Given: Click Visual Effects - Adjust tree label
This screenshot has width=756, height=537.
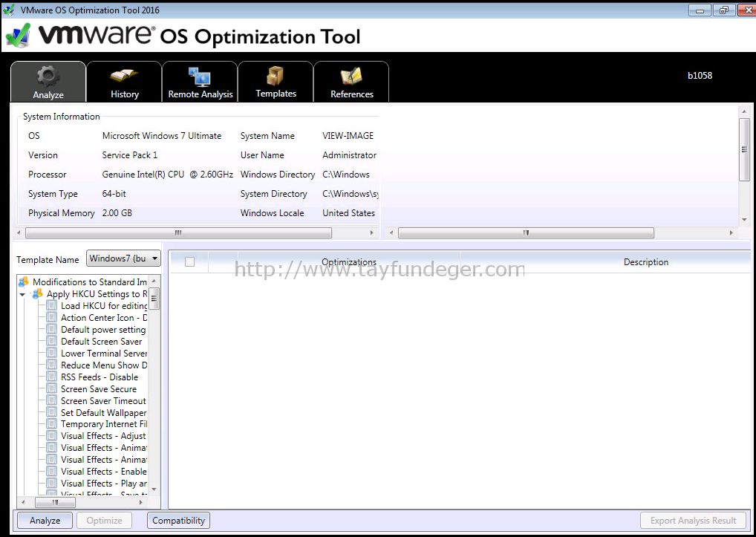Looking at the screenshot, I should [103, 436].
